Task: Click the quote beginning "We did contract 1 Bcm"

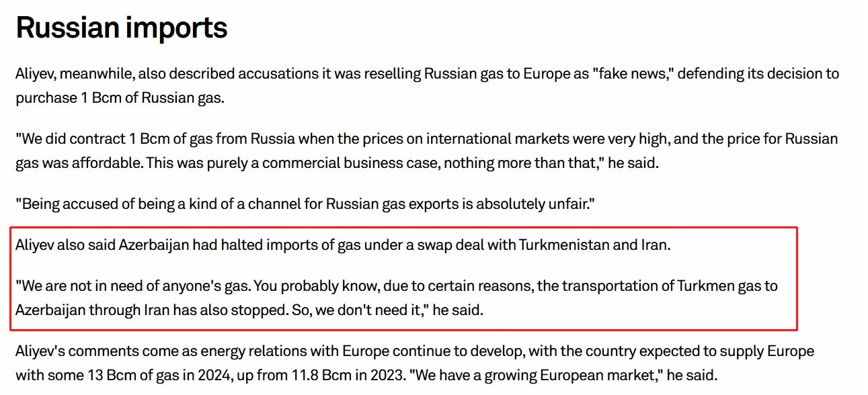Action: 427,151
